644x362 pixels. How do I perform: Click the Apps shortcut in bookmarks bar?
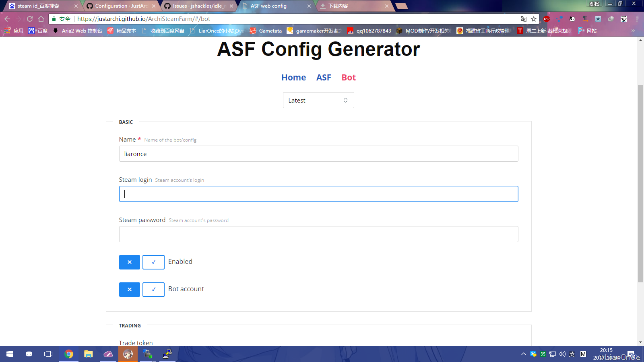(14, 31)
